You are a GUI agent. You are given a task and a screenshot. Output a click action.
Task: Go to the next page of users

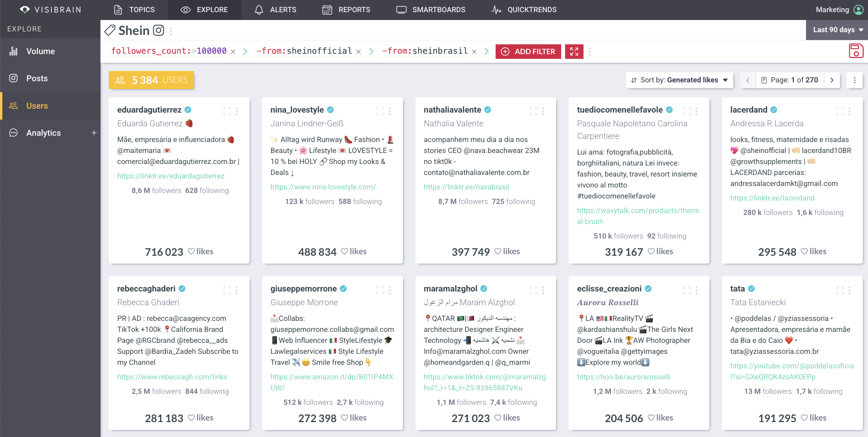[832, 80]
